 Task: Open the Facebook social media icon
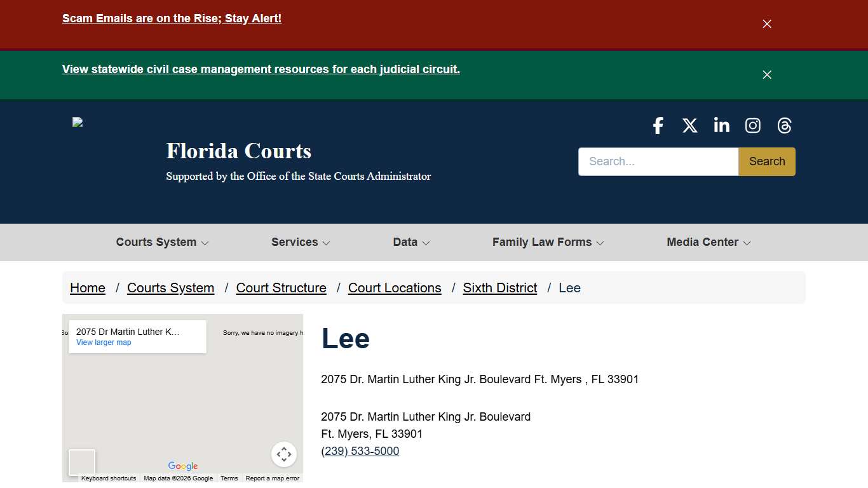click(x=658, y=125)
